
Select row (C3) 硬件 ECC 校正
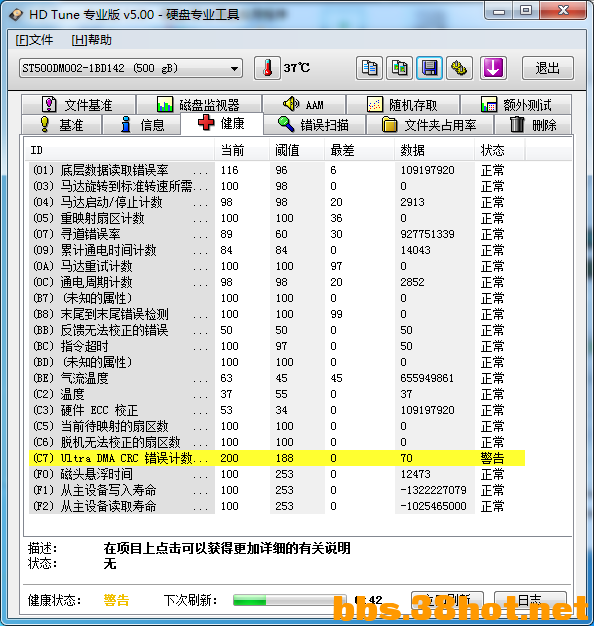tap(277, 410)
